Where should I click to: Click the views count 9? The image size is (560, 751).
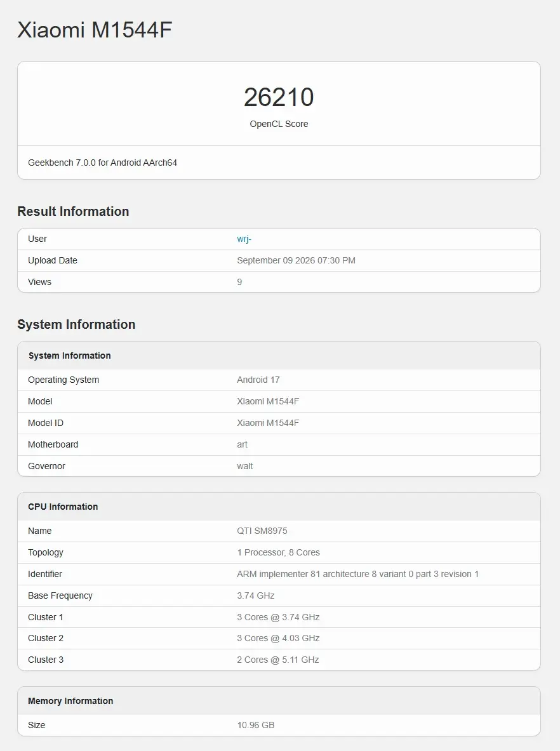pos(239,282)
